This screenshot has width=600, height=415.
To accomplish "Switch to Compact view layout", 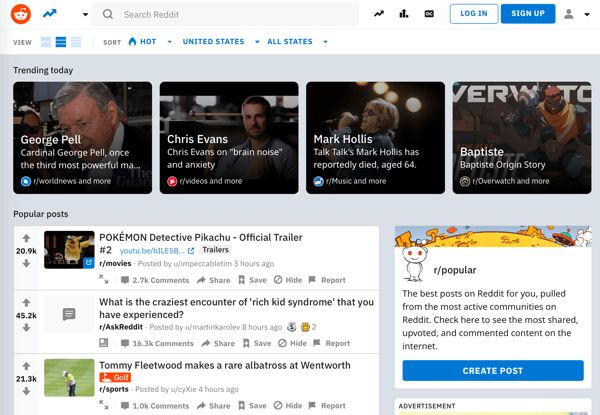I will pos(76,42).
